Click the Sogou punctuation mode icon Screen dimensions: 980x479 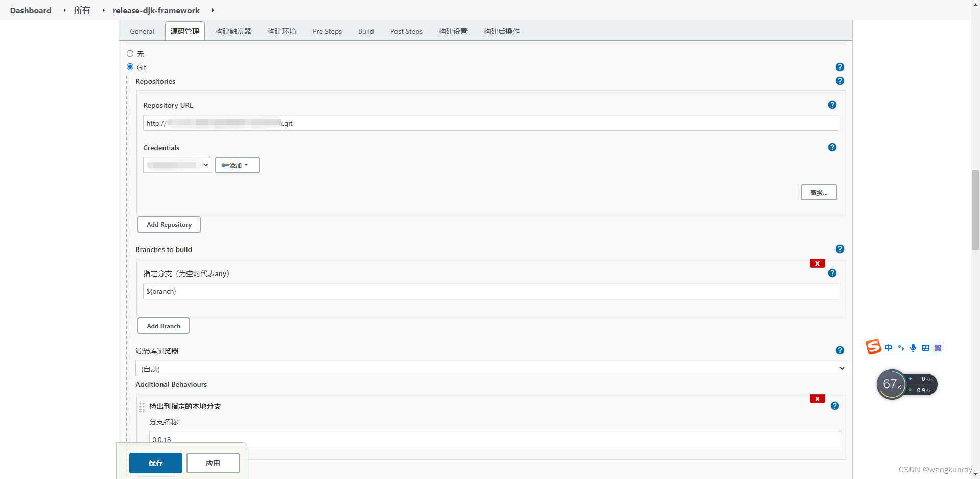pyautogui.click(x=901, y=348)
